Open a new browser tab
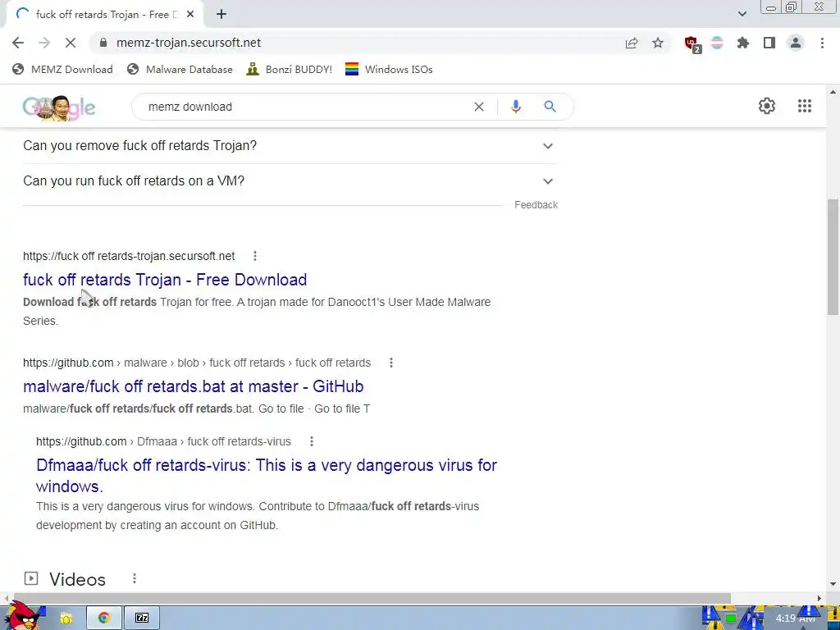Viewport: 840px width, 630px height. [221, 15]
